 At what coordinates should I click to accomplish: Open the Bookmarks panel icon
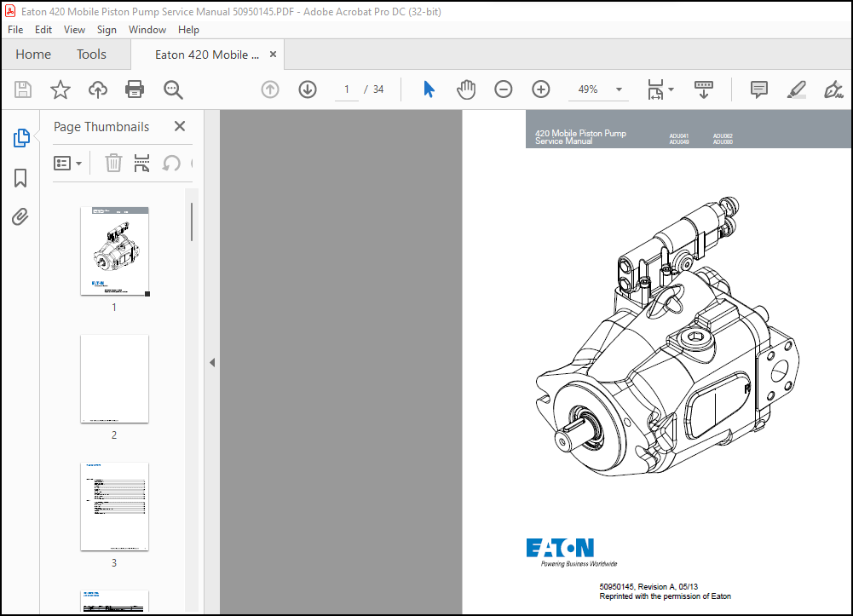(20, 178)
